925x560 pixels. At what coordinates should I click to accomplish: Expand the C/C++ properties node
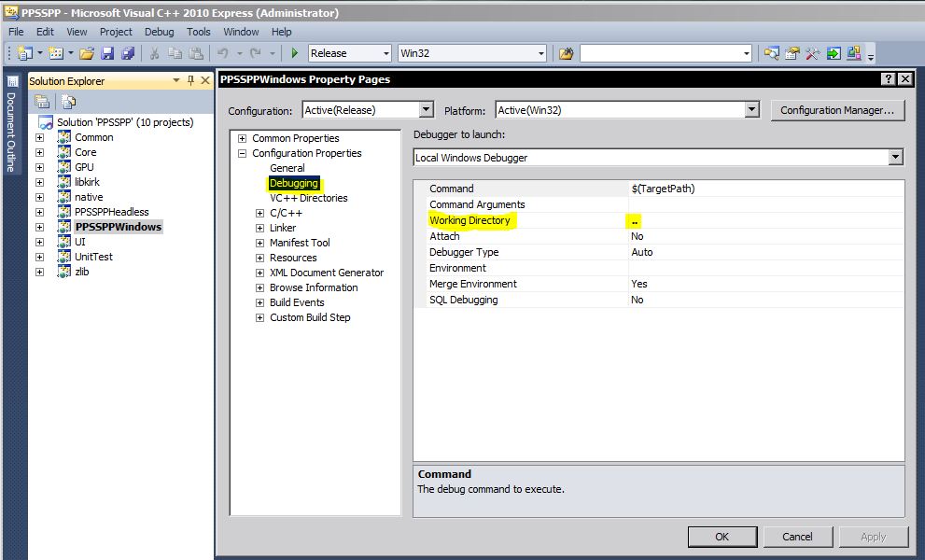point(260,213)
